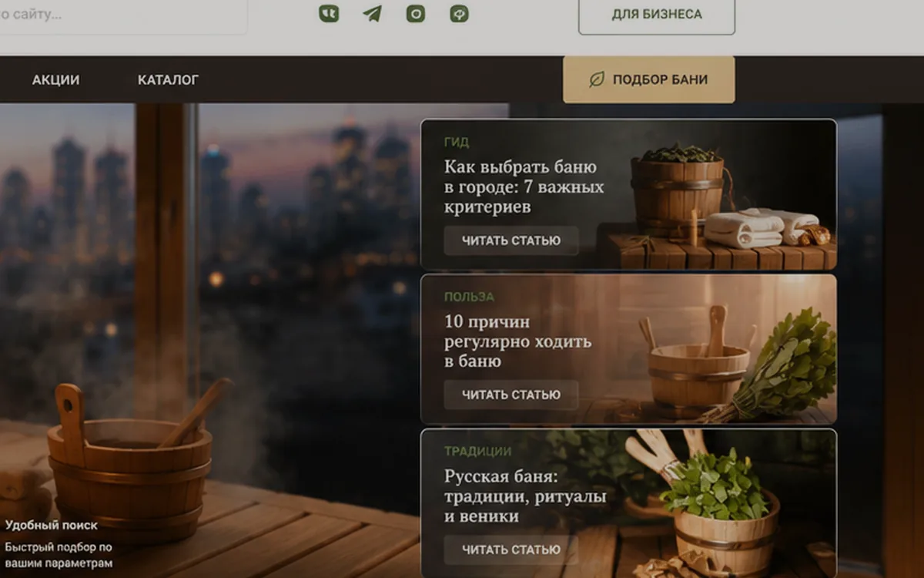Open the VK social icon
This screenshot has height=578, width=924.
[329, 14]
